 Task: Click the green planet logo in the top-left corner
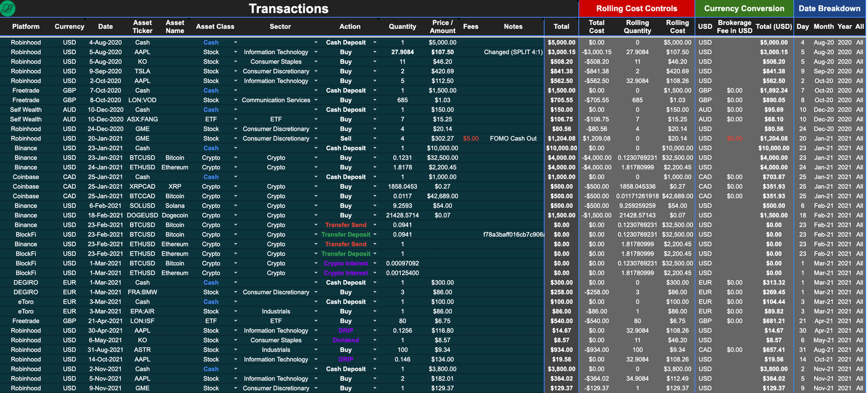coord(9,8)
